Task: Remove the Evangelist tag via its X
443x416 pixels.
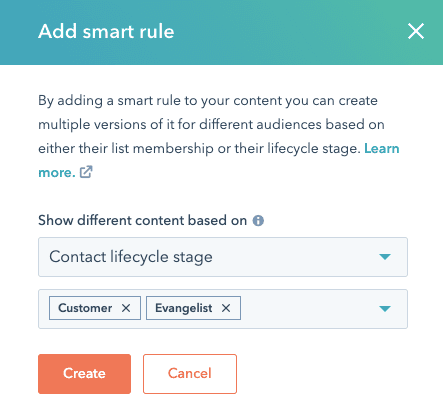Action: [x=226, y=308]
